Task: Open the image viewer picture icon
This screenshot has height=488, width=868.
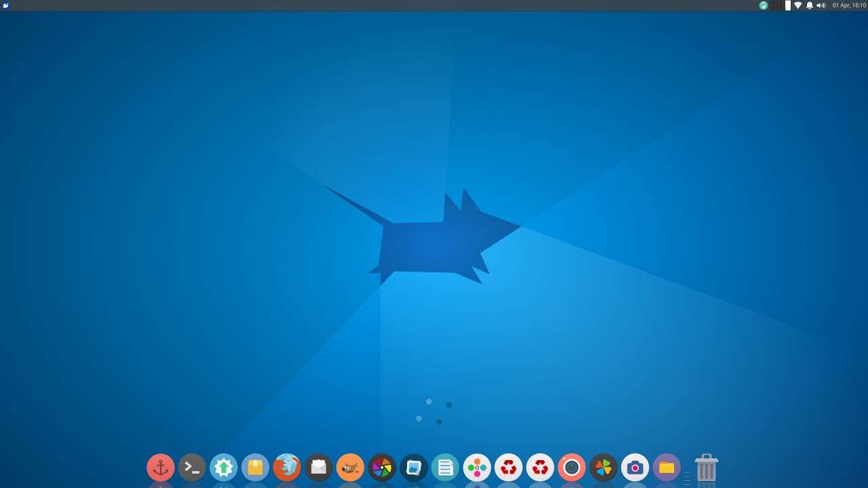Action: (414, 468)
